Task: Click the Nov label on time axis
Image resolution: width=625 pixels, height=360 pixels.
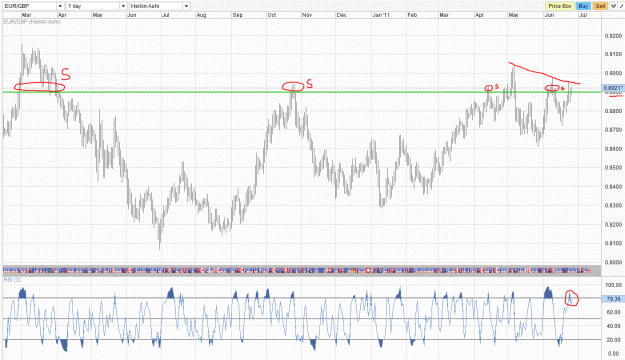Action: click(307, 15)
